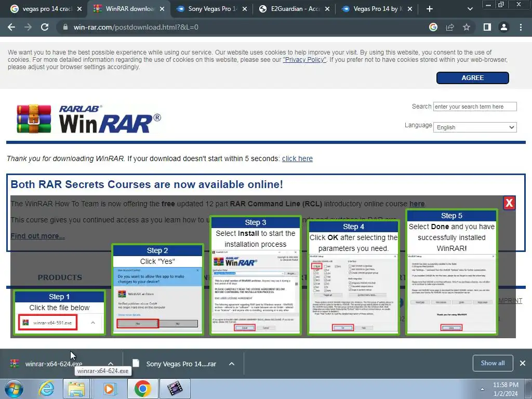Open the Windows Start menu

(x=14, y=389)
